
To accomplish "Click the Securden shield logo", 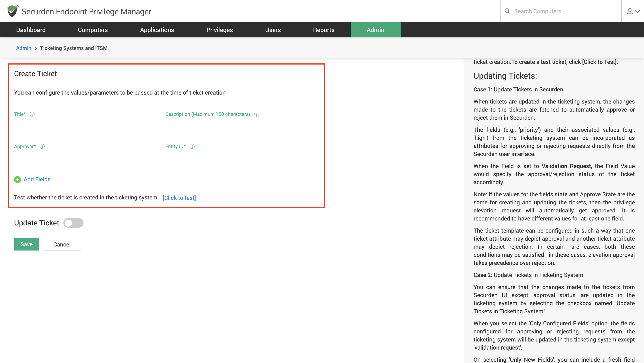I will pyautogui.click(x=13, y=11).
